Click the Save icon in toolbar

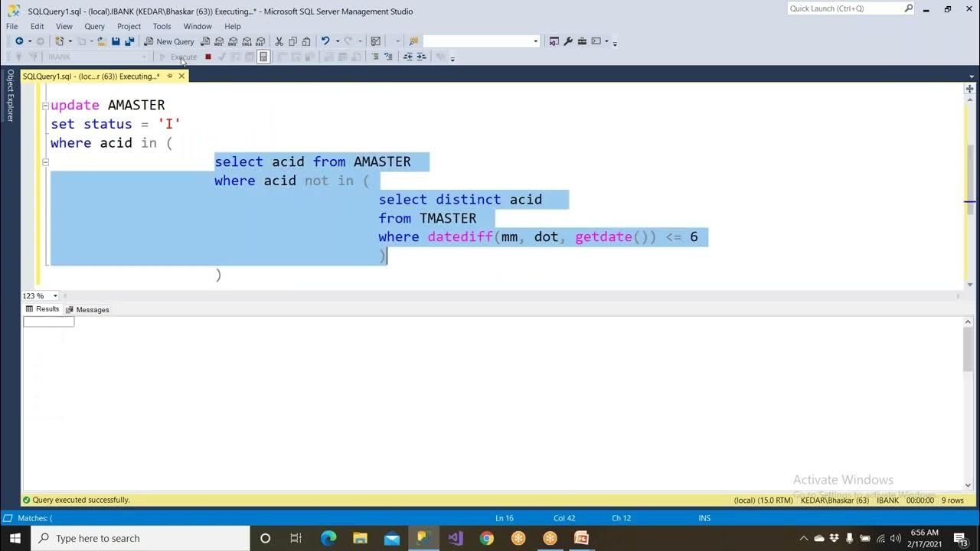pos(116,41)
